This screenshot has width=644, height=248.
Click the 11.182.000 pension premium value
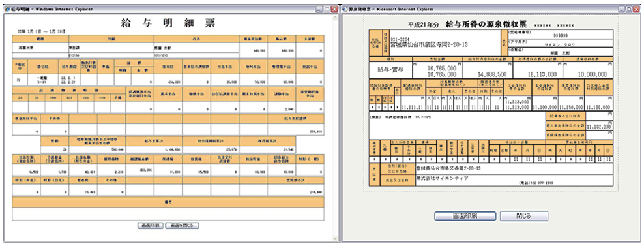tap(599, 127)
